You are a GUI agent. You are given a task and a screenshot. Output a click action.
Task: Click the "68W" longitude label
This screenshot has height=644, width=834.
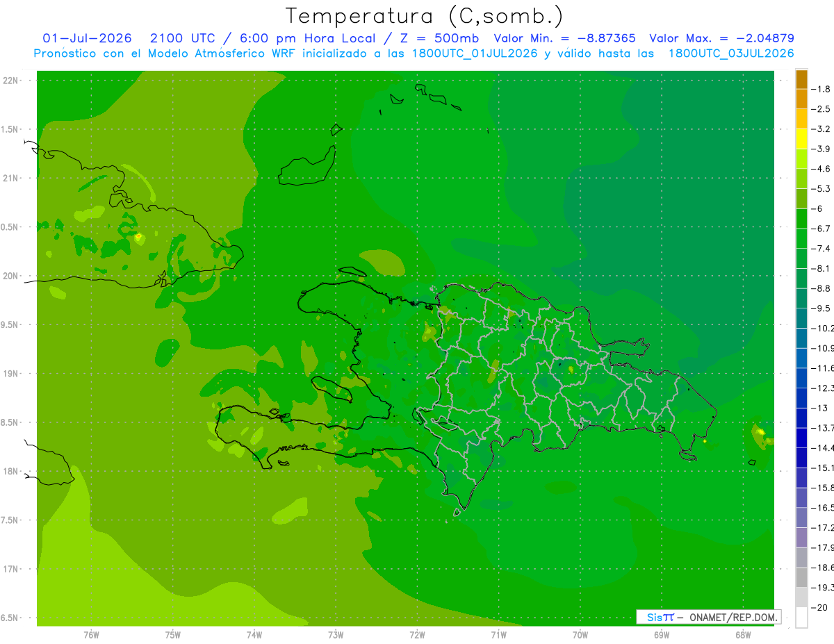point(743,634)
